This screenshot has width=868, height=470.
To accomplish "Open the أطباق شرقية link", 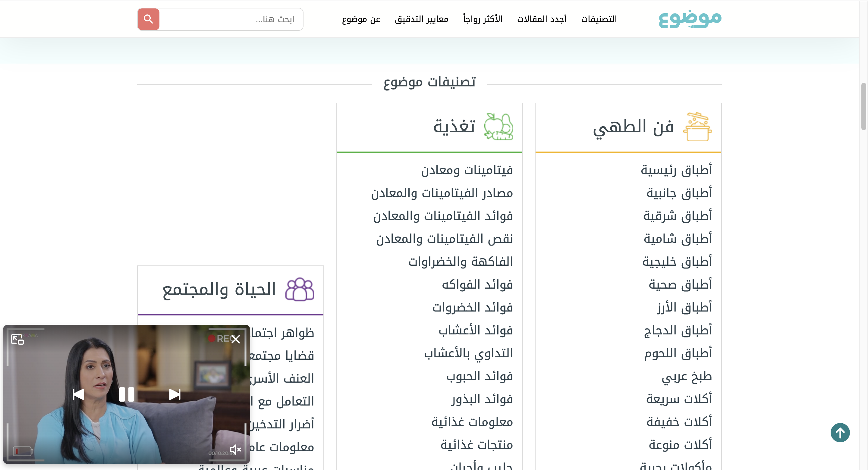I will [x=677, y=216].
